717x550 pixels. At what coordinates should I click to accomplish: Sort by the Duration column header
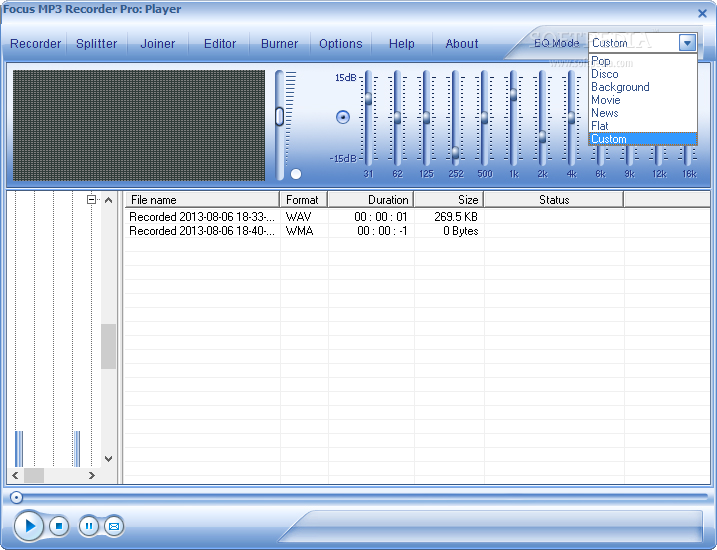click(x=371, y=200)
